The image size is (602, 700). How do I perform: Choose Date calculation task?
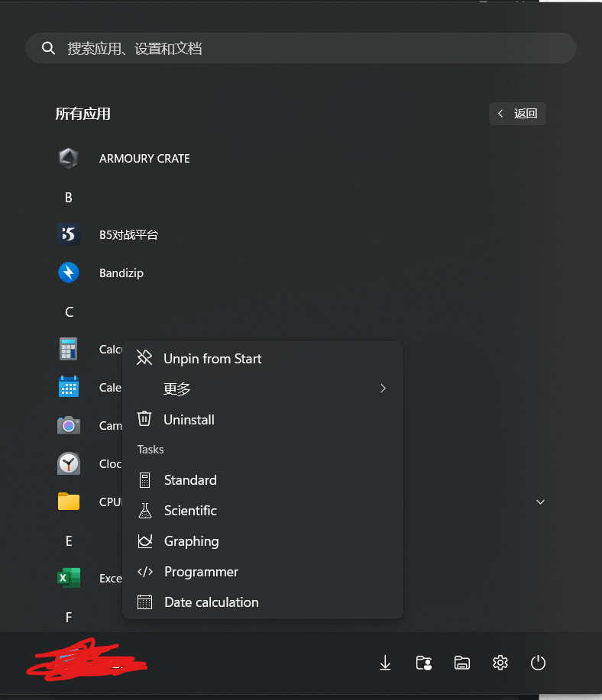pyautogui.click(x=263, y=602)
